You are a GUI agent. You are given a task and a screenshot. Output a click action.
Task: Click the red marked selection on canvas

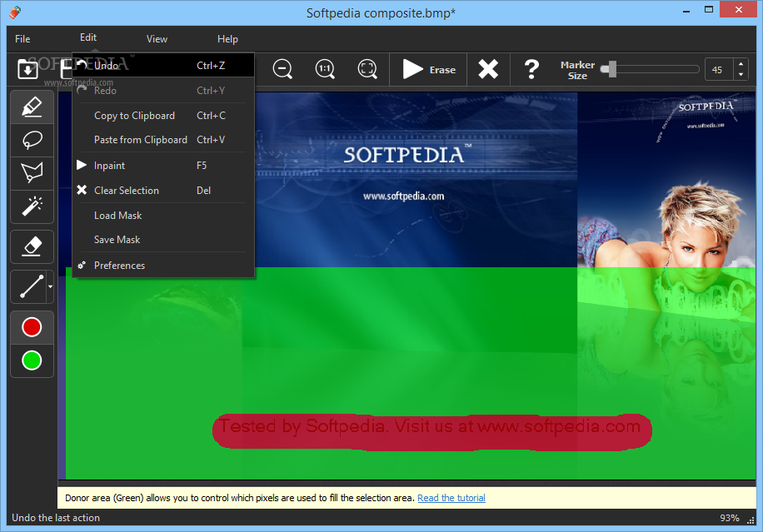coord(432,432)
